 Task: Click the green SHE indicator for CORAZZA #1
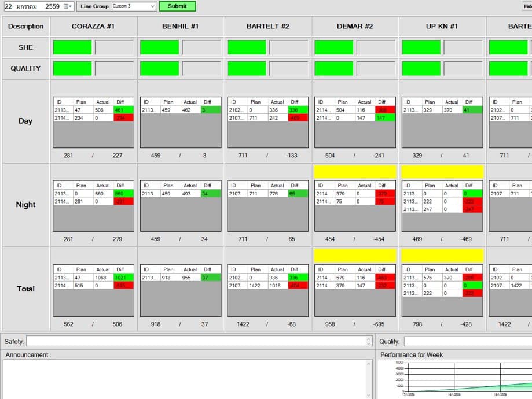(x=72, y=47)
